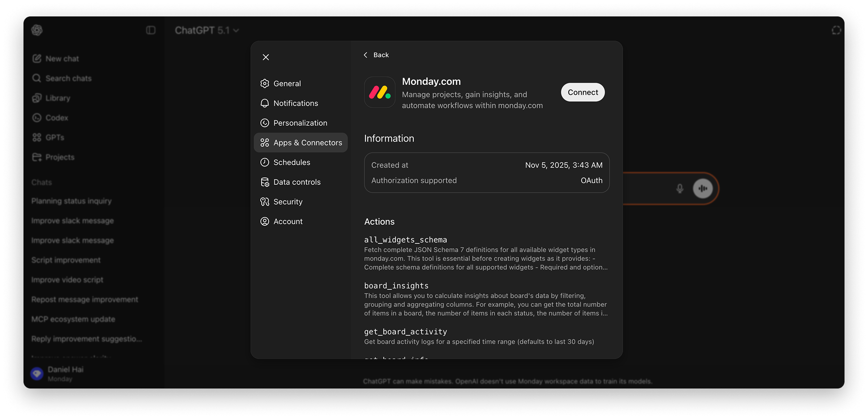Start voice mode with the waveform button
868x419 pixels.
[703, 189]
